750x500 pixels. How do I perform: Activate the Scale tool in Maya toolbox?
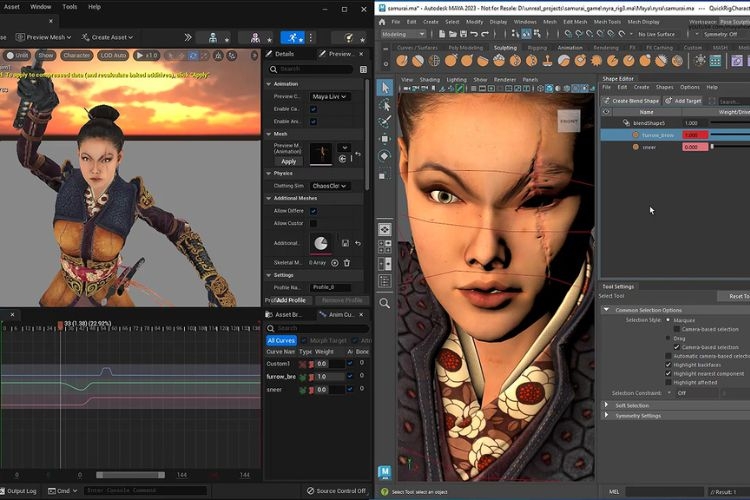tap(384, 174)
